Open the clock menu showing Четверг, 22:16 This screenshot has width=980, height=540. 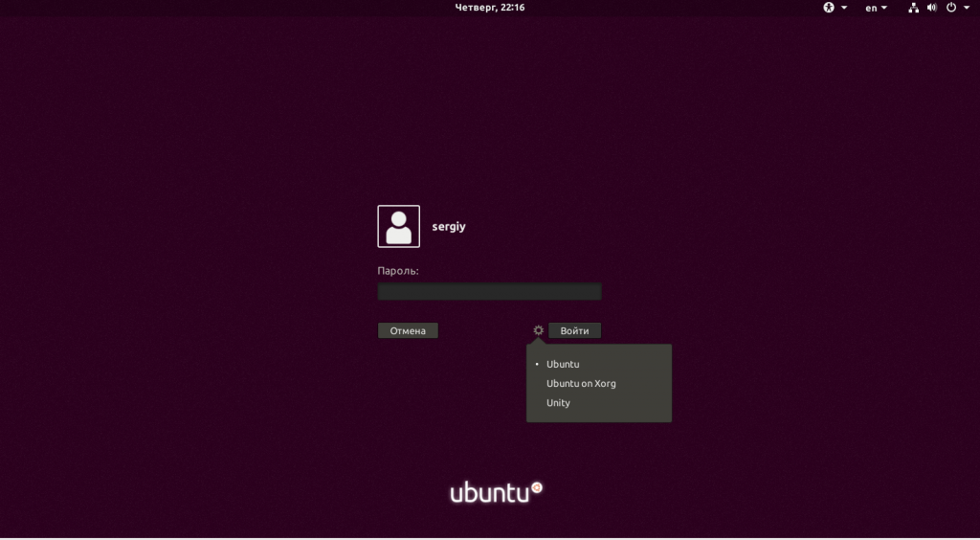pyautogui.click(x=489, y=8)
